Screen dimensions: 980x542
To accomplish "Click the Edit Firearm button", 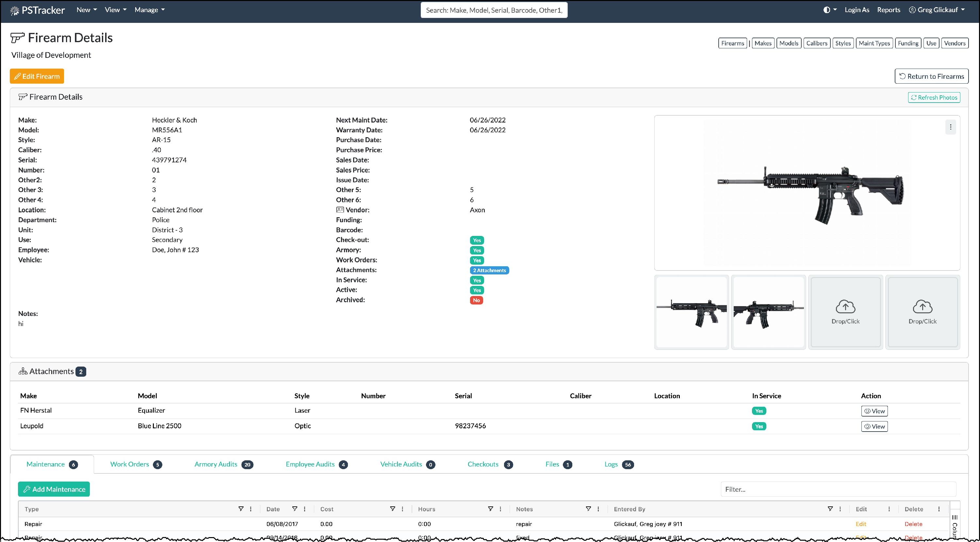I will tap(37, 76).
